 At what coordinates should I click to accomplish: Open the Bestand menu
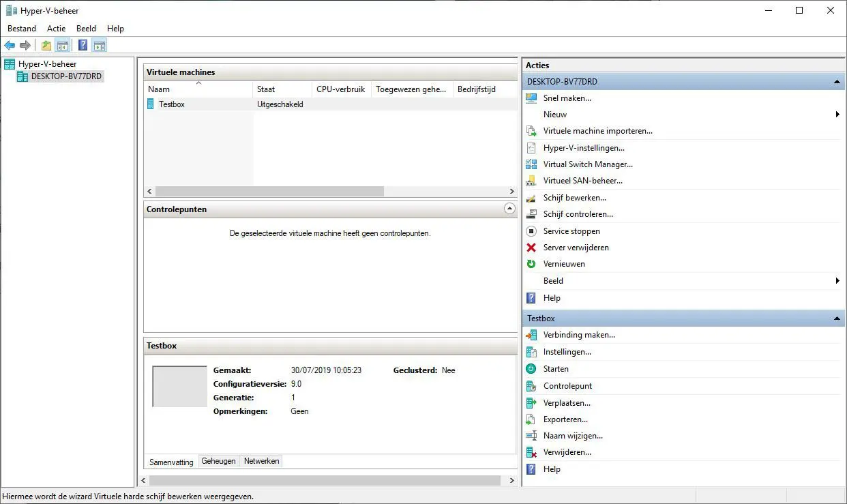point(22,29)
